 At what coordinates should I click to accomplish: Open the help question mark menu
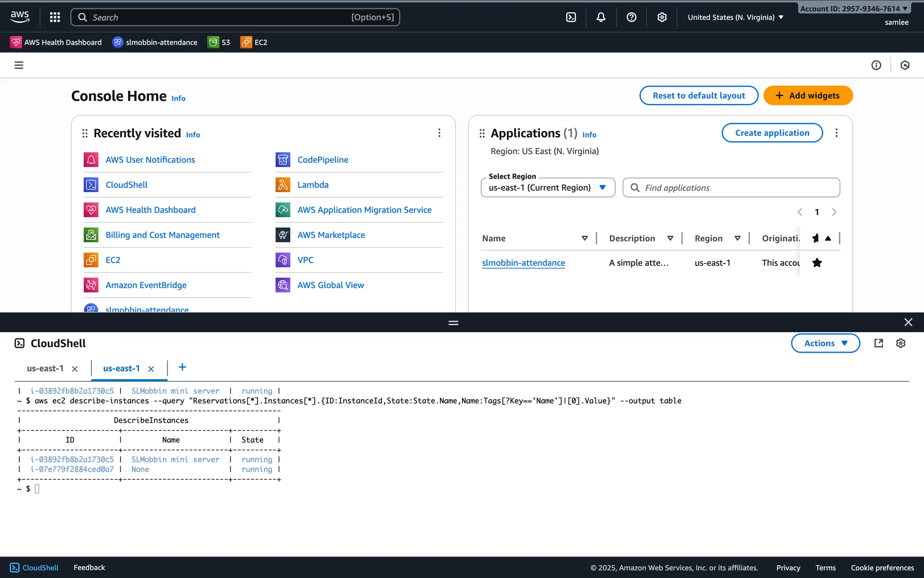click(x=631, y=17)
